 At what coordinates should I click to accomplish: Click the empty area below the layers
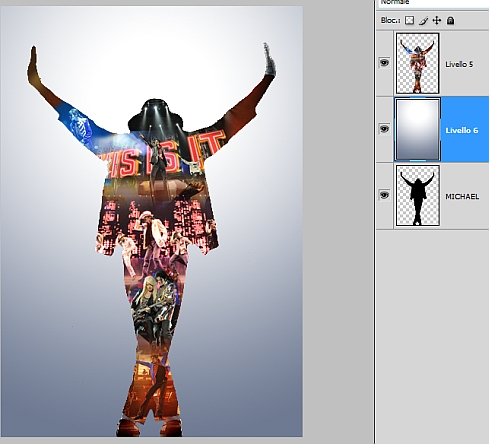pyautogui.click(x=433, y=333)
